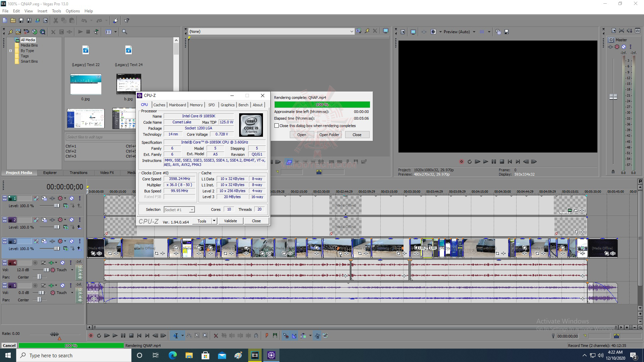The width and height of the screenshot is (644, 362).
Task: Solo audio track 4
Action: tap(70, 263)
